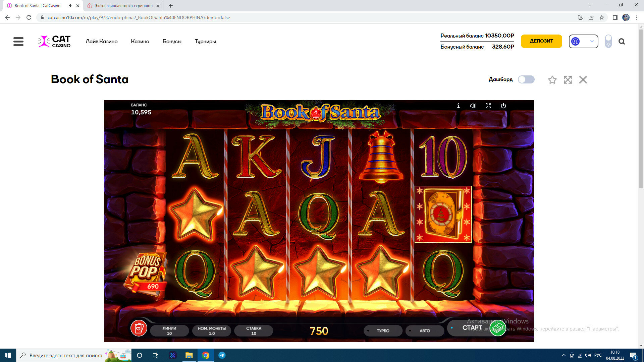Toggle the ТУРБО spin mode

(x=383, y=330)
